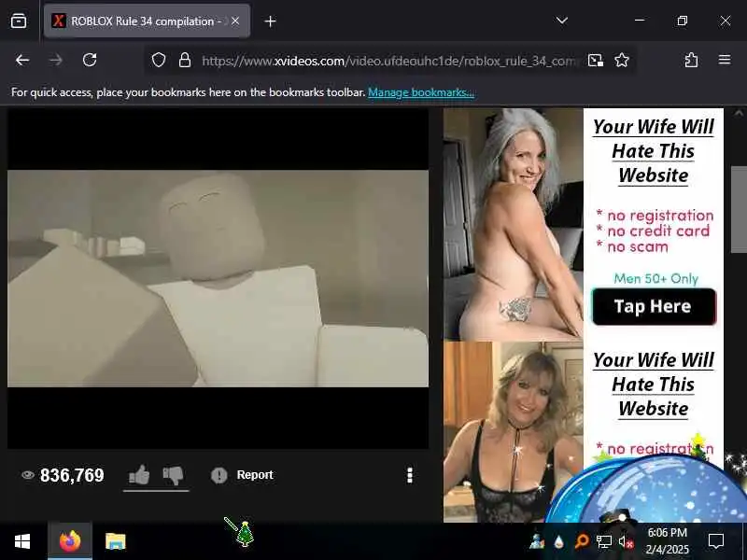747x560 pixels.
Task: Click the Men 50+ Only ad text
Action: (656, 278)
